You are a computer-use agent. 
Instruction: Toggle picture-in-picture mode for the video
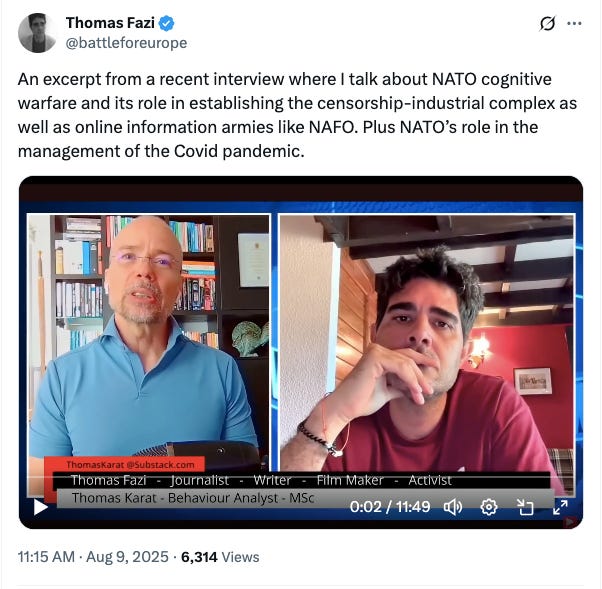pos(525,507)
